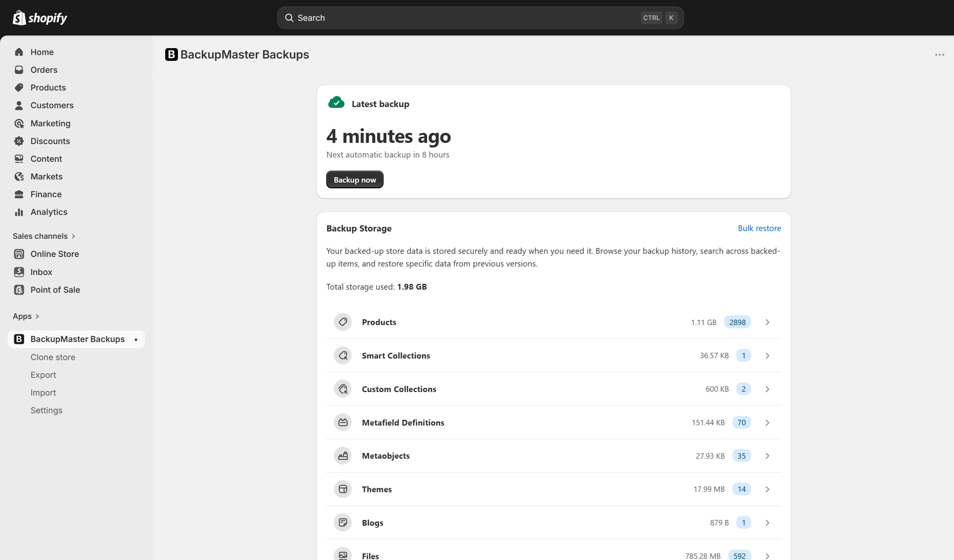
Task: Click the 1.98 GB storage total
Action: (x=412, y=287)
